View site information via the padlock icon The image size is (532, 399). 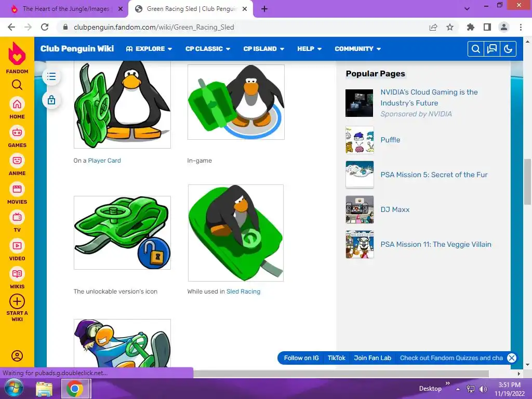pos(65,27)
